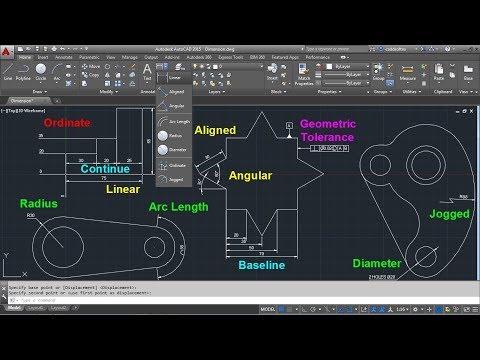Open the View ribbon tab
The height and width of the screenshot is (360, 480).
(x=111, y=57)
